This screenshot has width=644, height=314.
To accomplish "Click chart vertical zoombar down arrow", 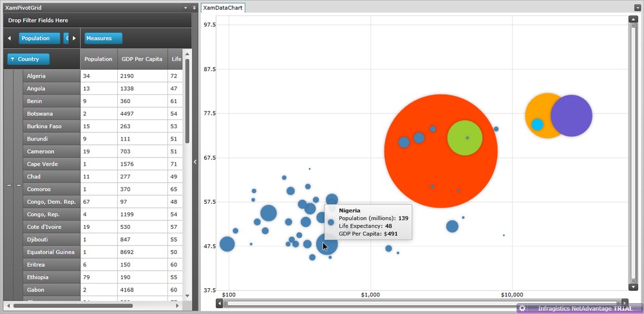I will 633,287.
